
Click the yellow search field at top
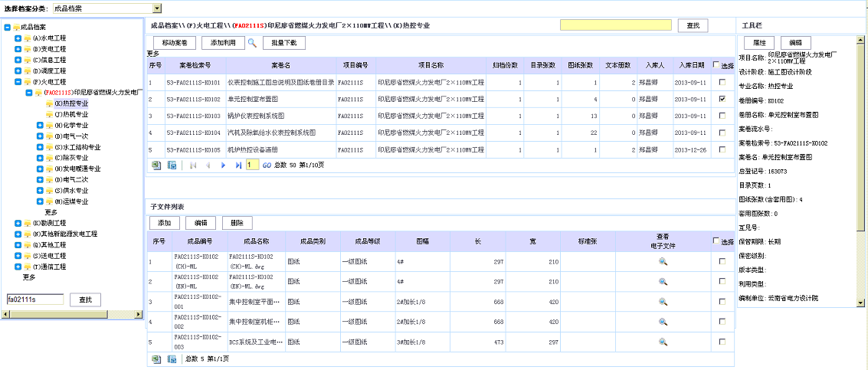[x=615, y=25]
